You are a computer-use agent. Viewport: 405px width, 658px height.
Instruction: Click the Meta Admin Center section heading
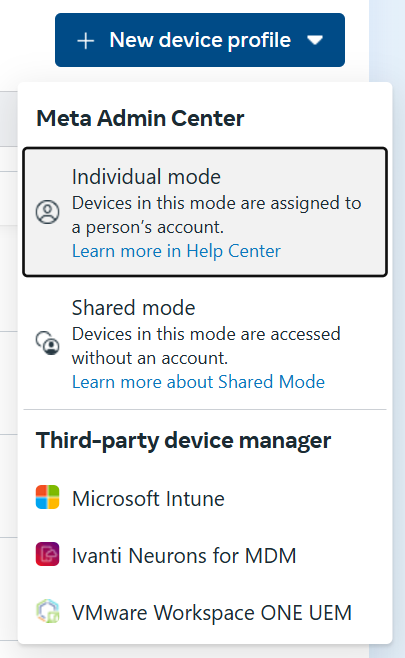pos(140,118)
